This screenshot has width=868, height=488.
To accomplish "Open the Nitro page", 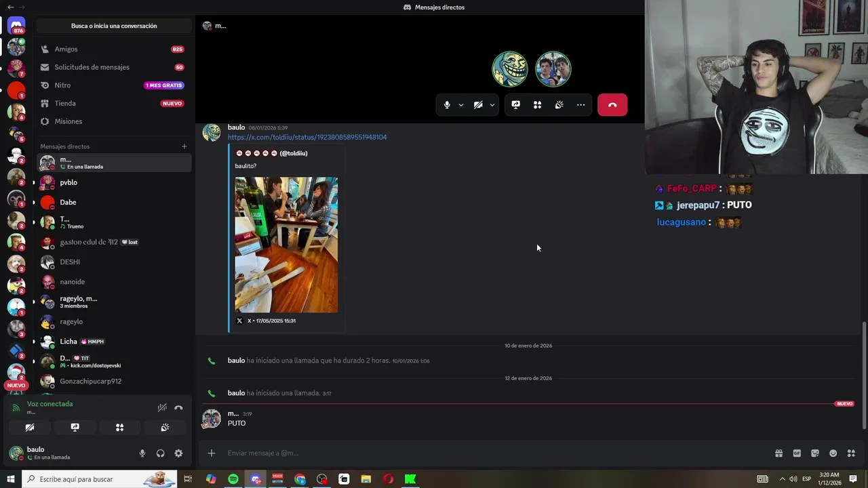I will point(114,85).
